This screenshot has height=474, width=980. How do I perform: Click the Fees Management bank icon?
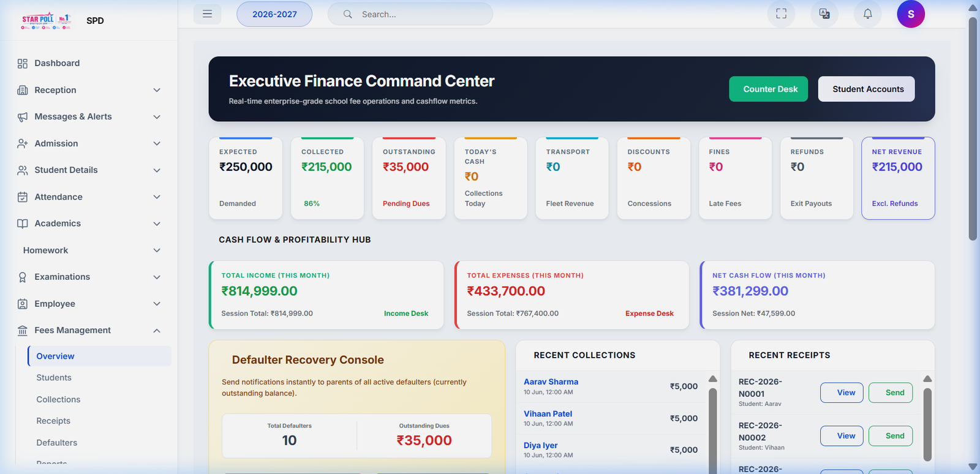coord(23,330)
